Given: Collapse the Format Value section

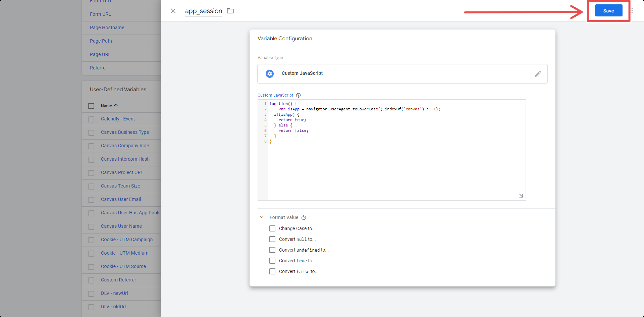Looking at the screenshot, I should [262, 217].
